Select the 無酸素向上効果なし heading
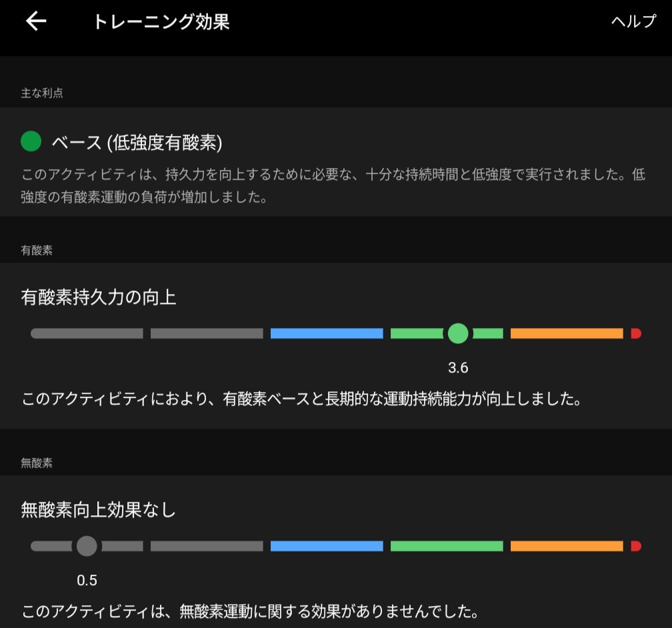 tap(99, 511)
